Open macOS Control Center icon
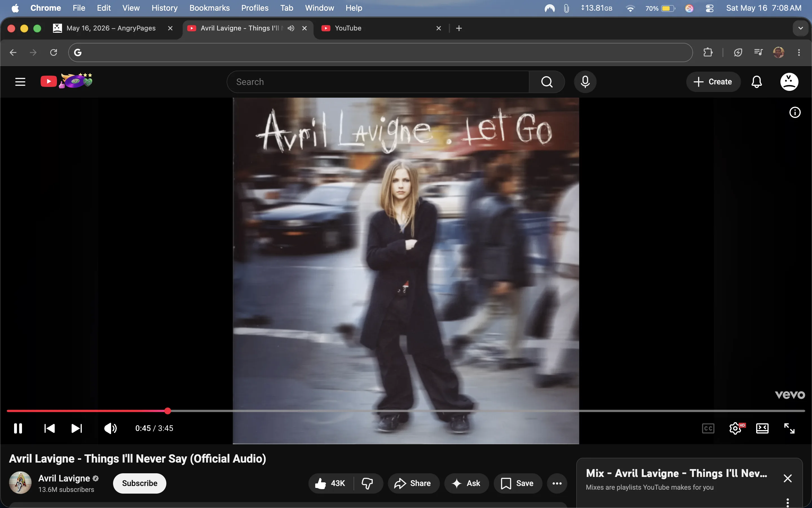The height and width of the screenshot is (508, 812). (x=709, y=8)
